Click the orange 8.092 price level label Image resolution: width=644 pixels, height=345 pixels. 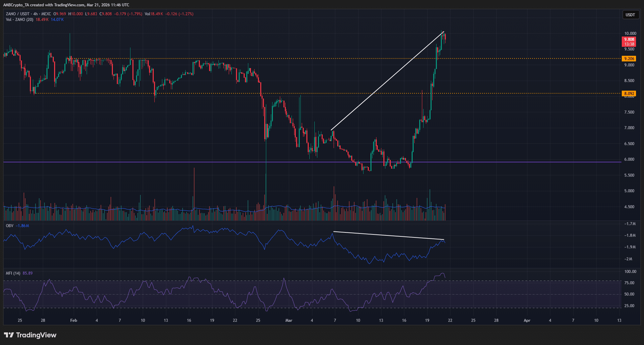629,94
